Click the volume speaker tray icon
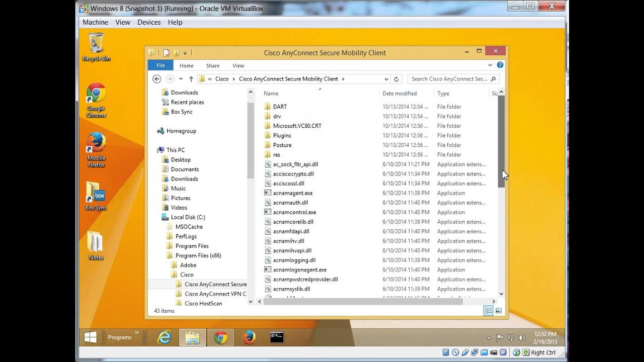 point(522,338)
